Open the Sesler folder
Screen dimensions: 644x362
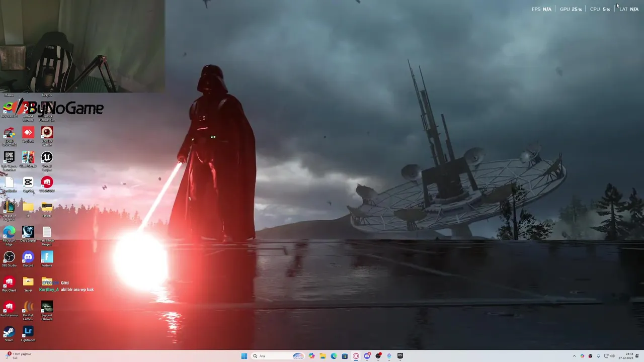pyautogui.click(x=28, y=284)
